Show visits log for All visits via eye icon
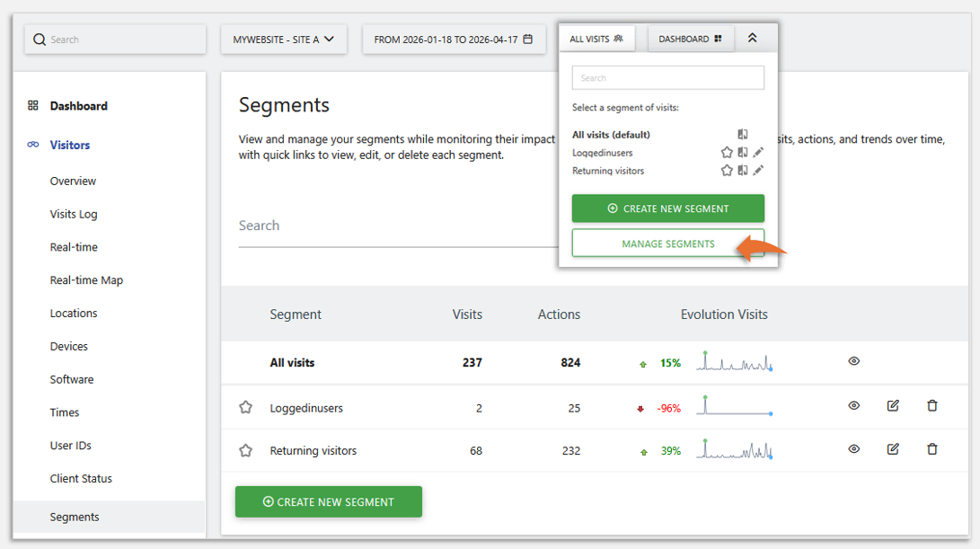 click(x=853, y=360)
